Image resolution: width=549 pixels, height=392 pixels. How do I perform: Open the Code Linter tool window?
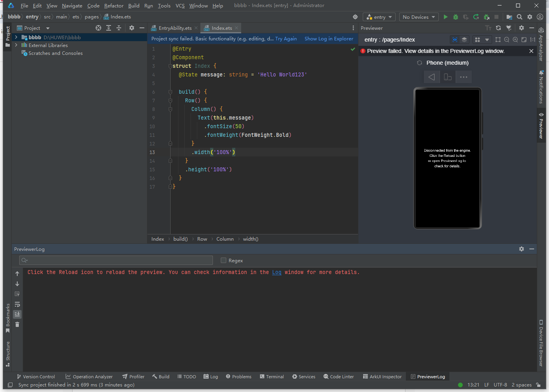click(339, 377)
